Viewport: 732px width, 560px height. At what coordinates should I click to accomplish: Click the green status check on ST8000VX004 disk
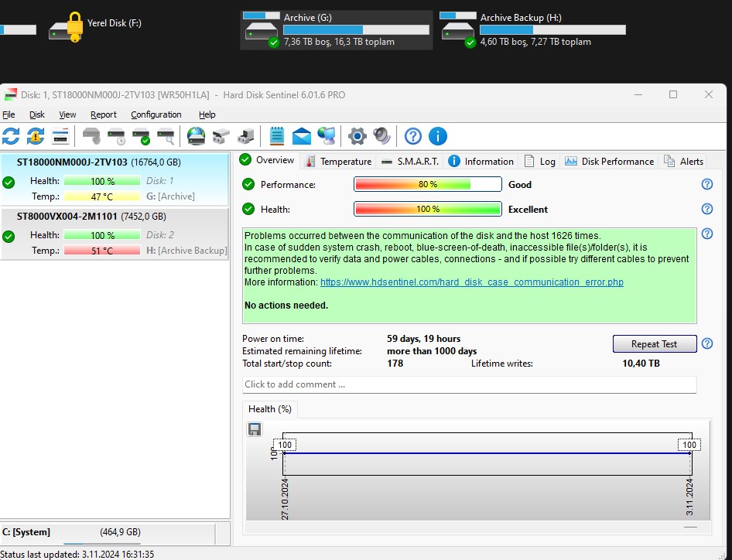click(x=9, y=237)
